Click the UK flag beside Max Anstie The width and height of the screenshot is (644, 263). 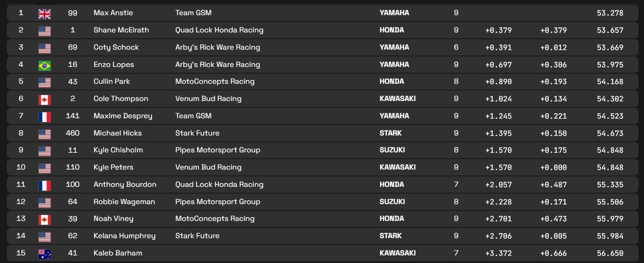click(x=44, y=14)
